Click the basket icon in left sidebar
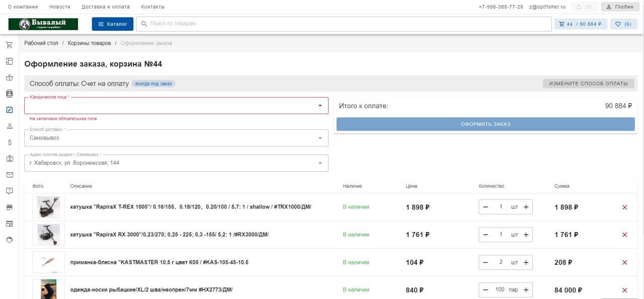This screenshot has height=299, width=644. pos(9,78)
